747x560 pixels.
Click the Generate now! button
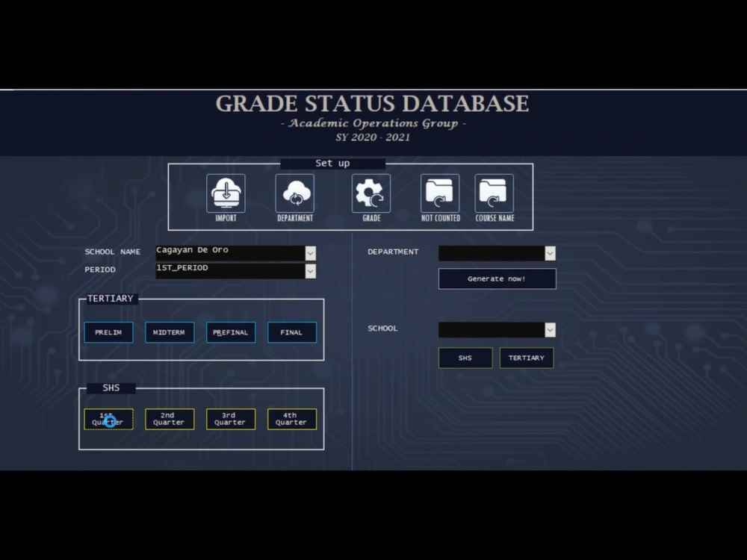point(497,279)
